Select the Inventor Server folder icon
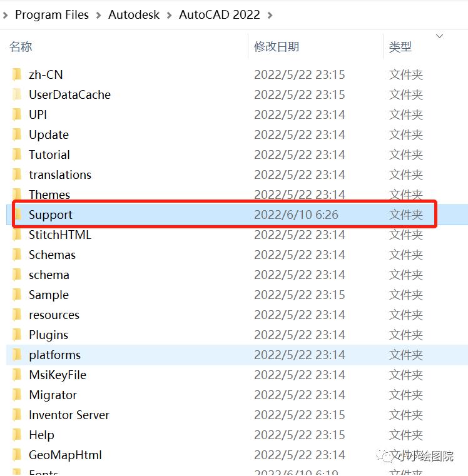Image resolution: width=468 pixels, height=476 pixels. [x=17, y=415]
